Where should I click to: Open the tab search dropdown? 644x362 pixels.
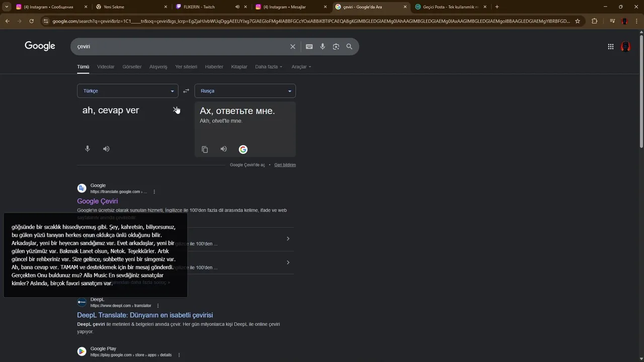click(x=7, y=7)
